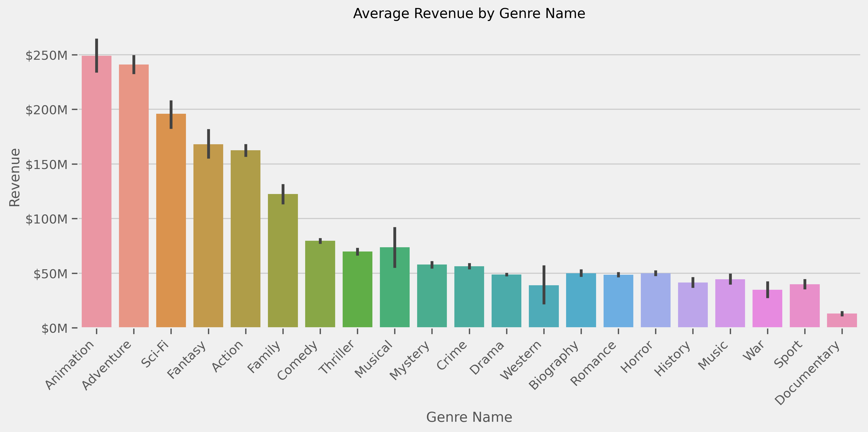Click the '$100M' axis tick label
This screenshot has height=432, width=868.
click(x=46, y=219)
